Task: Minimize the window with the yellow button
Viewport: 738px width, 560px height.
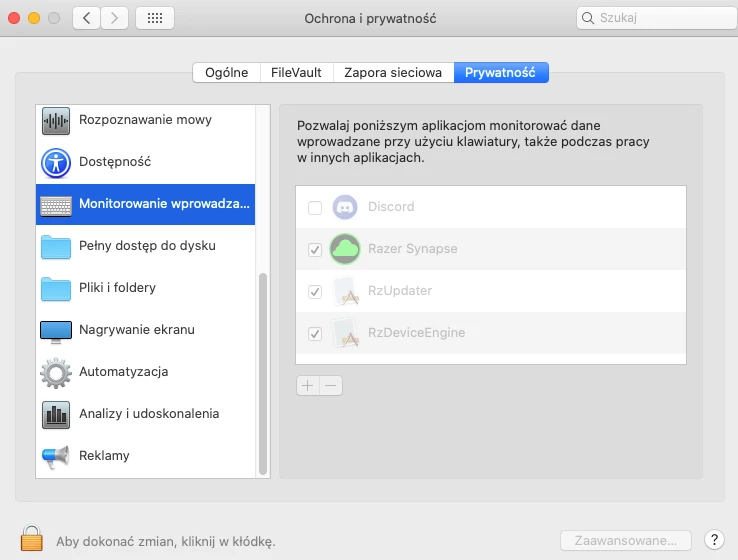Action: pos(34,18)
